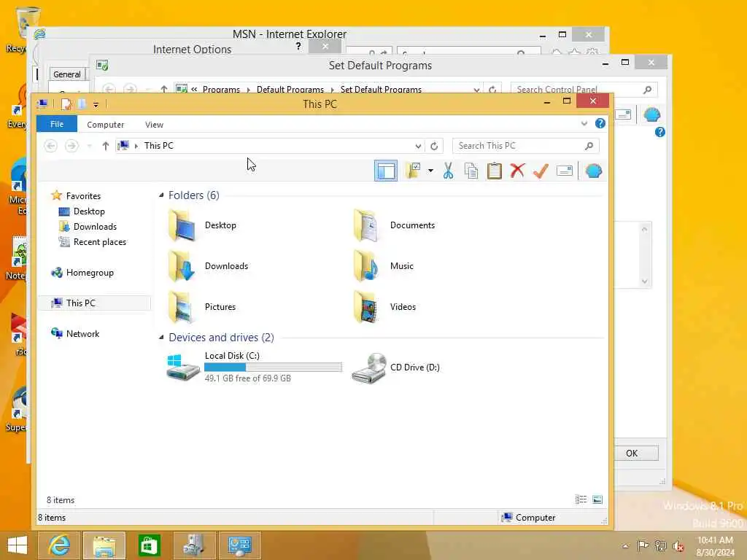
Task: Click the blue Help icon in This PC
Action: pyautogui.click(x=600, y=124)
